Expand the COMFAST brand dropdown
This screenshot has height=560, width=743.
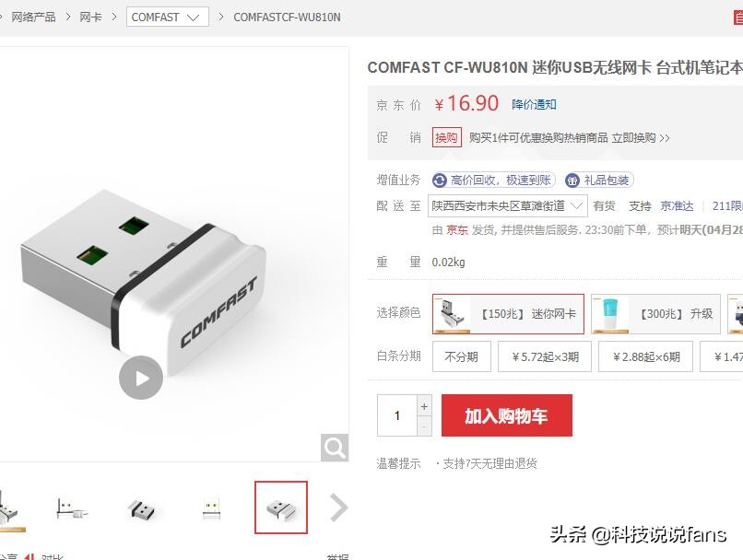tap(167, 17)
